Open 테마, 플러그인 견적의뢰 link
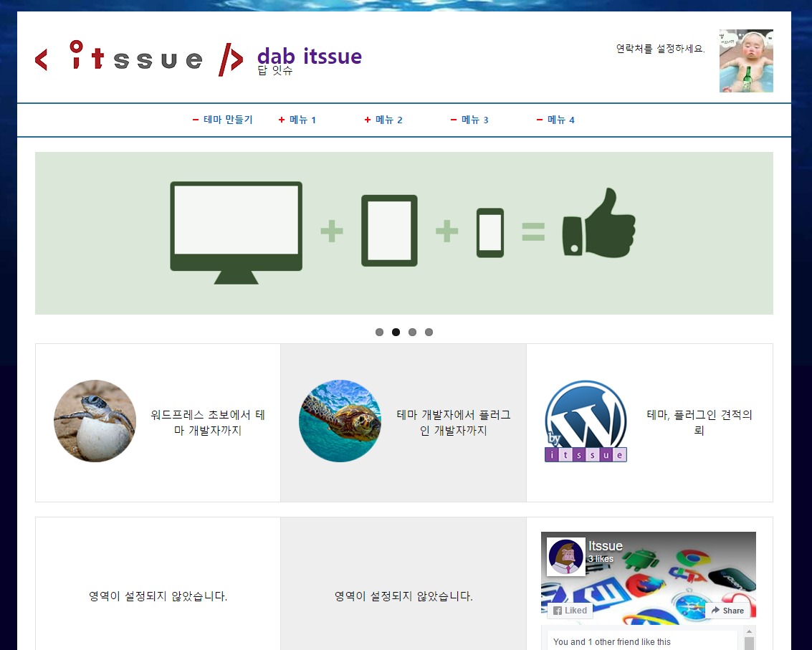Screen dimensions: 812x650 point(699,422)
